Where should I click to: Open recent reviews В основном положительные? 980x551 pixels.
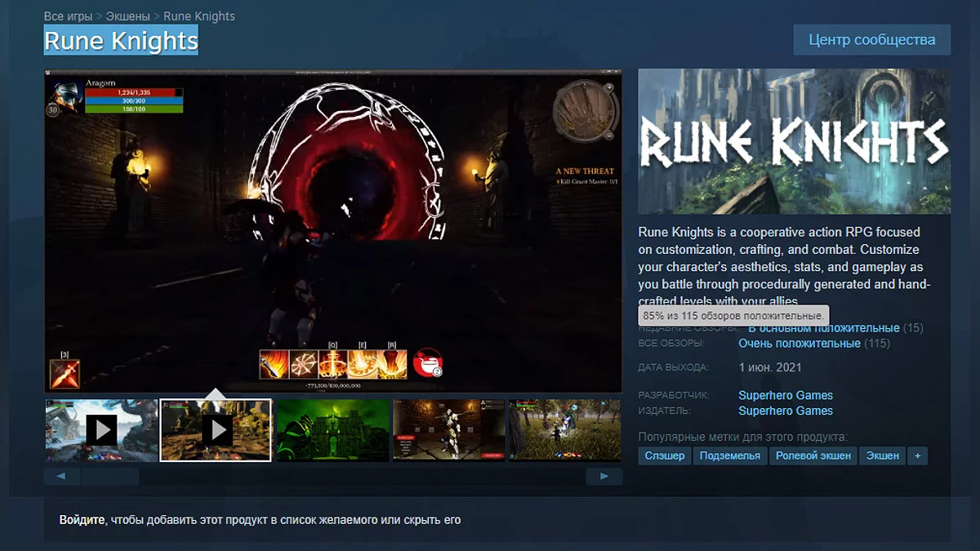click(824, 328)
